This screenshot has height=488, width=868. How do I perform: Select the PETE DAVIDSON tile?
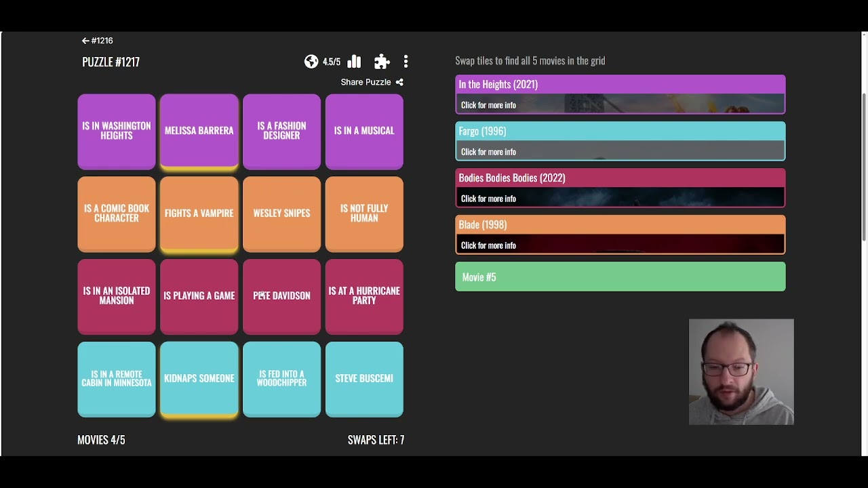pyautogui.click(x=281, y=297)
